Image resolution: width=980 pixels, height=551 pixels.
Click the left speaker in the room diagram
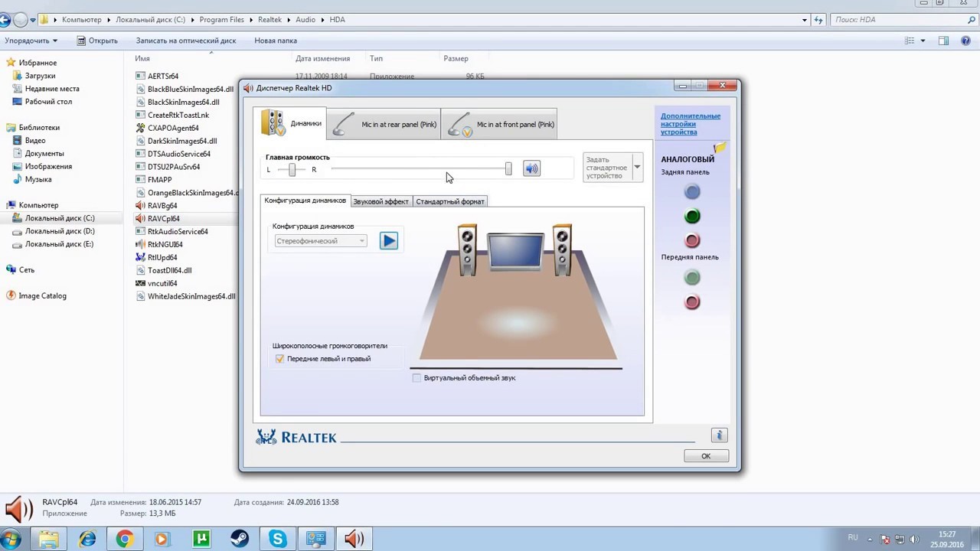[467, 249]
